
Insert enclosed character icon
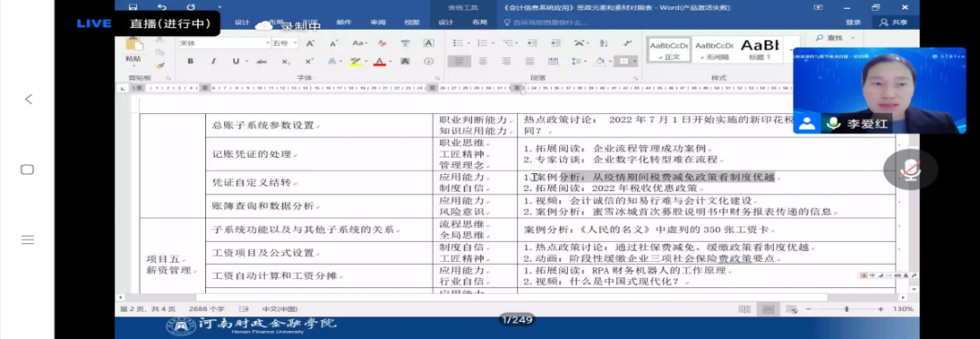pyautogui.click(x=428, y=61)
